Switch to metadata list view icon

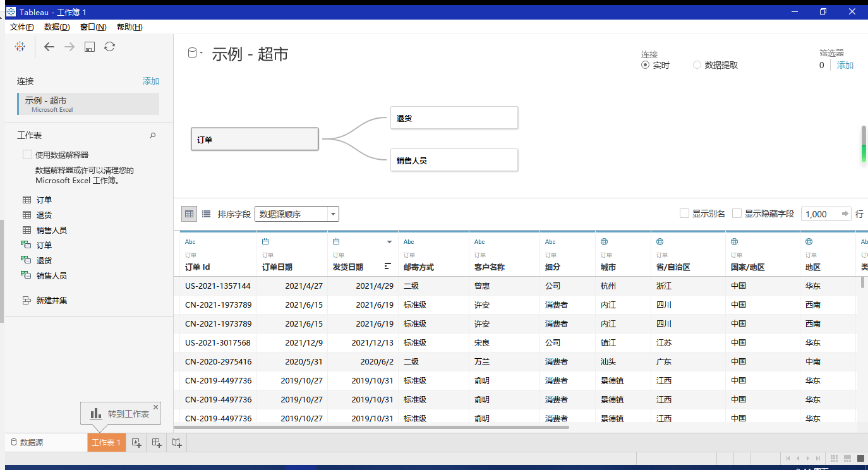(x=206, y=214)
